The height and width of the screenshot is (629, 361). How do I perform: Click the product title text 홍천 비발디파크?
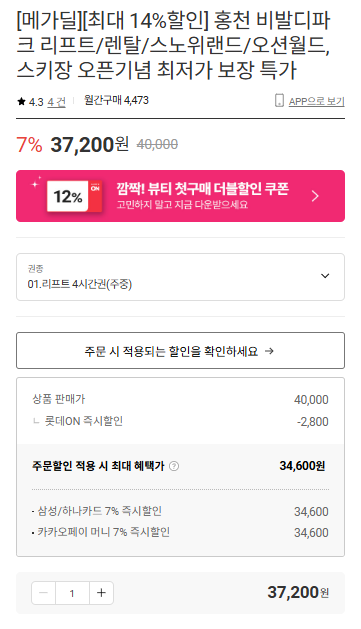[x=272, y=21]
